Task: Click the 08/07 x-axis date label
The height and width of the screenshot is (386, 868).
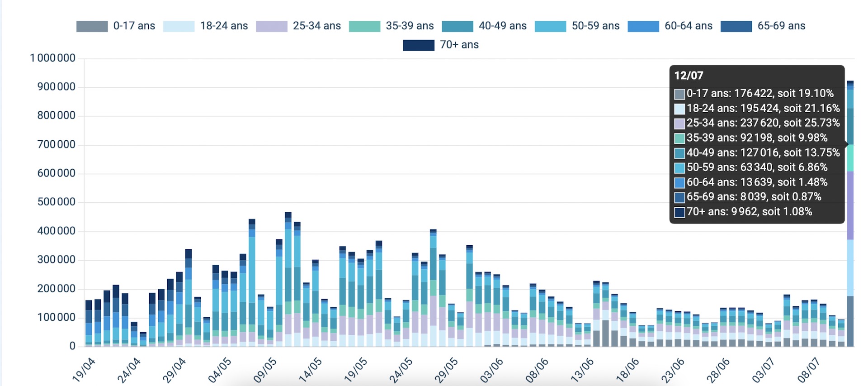Action: (809, 370)
